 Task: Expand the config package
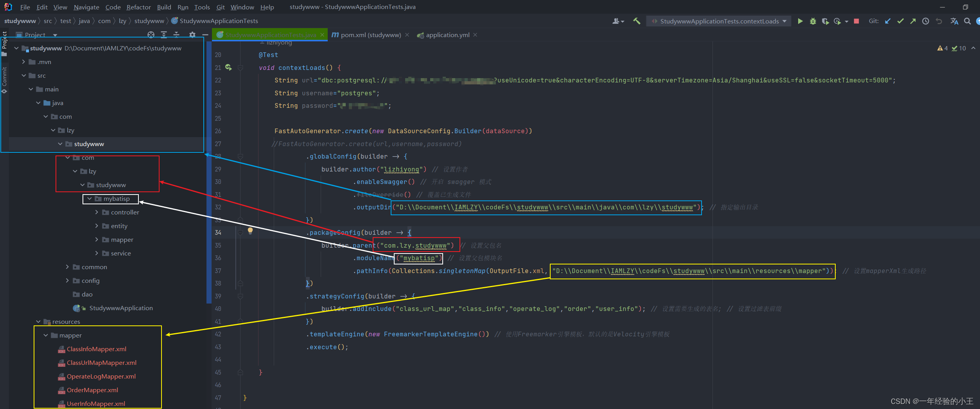click(x=67, y=280)
